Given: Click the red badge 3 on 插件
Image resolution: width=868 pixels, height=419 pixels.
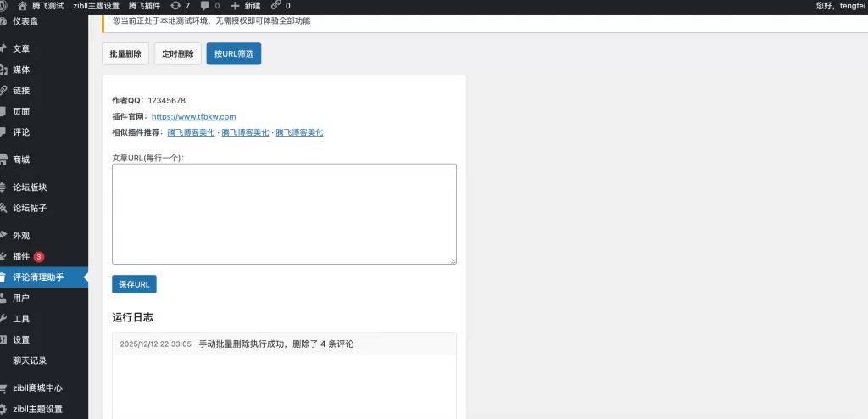Looking at the screenshot, I should pyautogui.click(x=39, y=257).
